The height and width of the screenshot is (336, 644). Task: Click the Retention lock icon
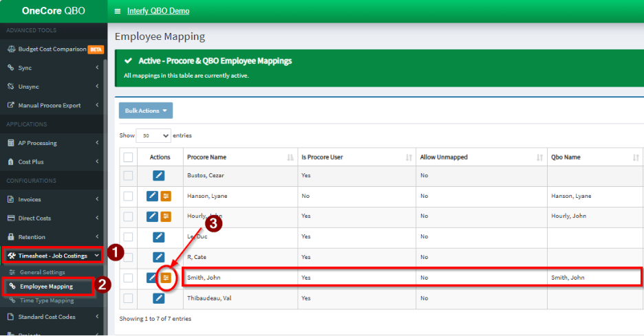coord(11,237)
